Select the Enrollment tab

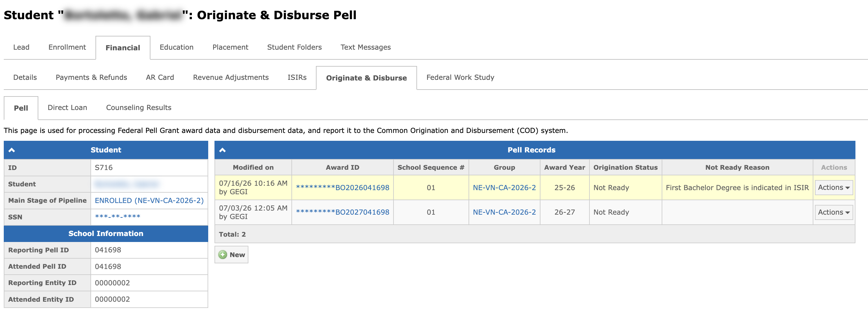67,47
